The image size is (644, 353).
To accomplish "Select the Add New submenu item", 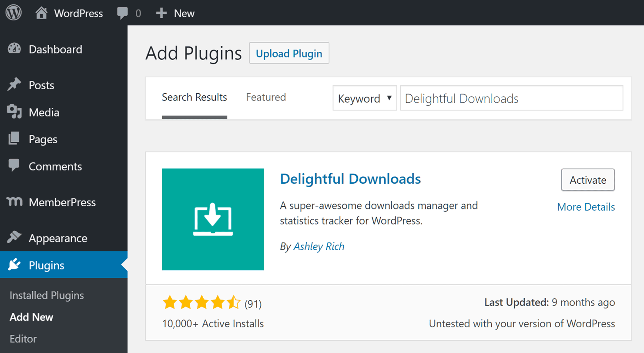I will [x=31, y=317].
